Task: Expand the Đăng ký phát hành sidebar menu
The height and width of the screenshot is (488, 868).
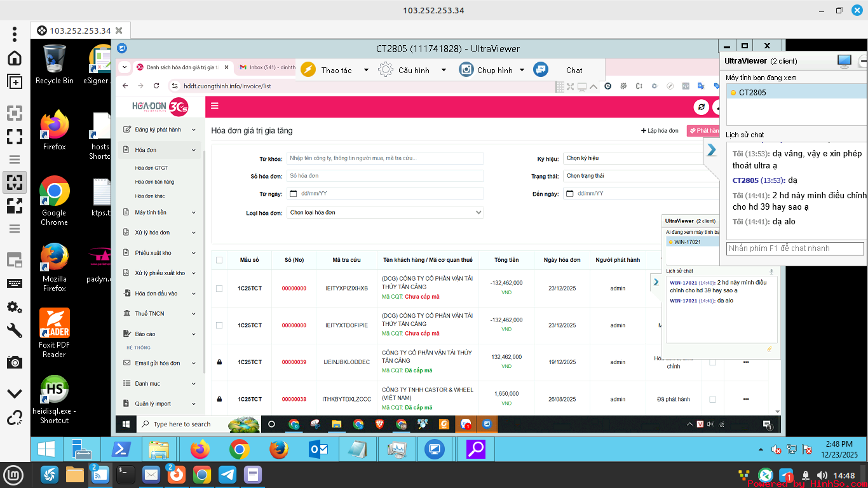Action: (x=159, y=130)
